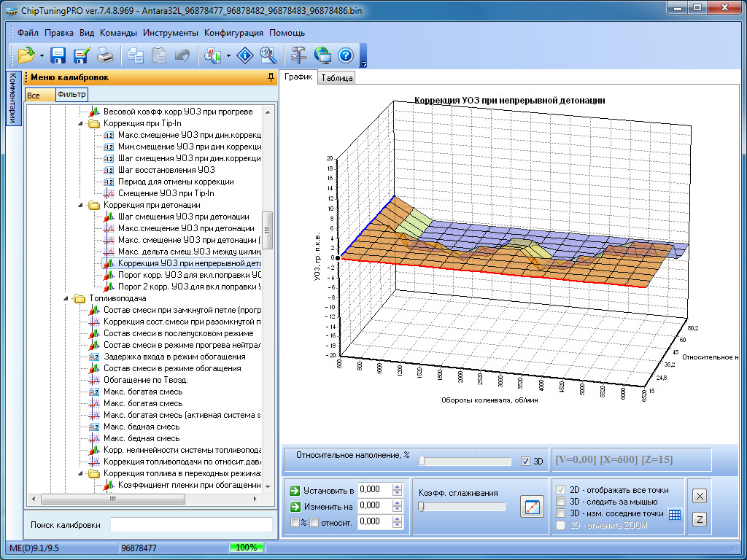Toggle the 3D checkbox
This screenshot has width=747, height=560.
click(526, 461)
